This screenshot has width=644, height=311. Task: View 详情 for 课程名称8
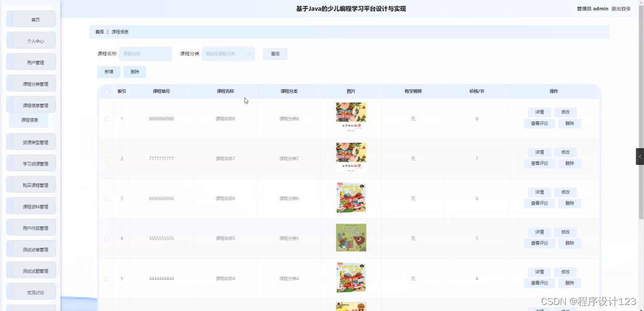[x=539, y=112]
